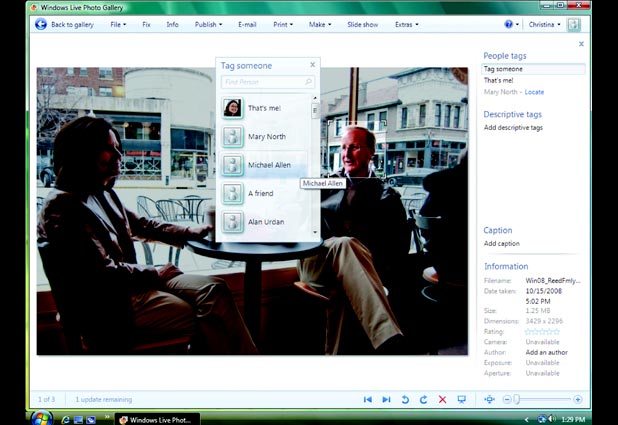Go to the previous photo
The image size is (618, 425).
pos(368,400)
